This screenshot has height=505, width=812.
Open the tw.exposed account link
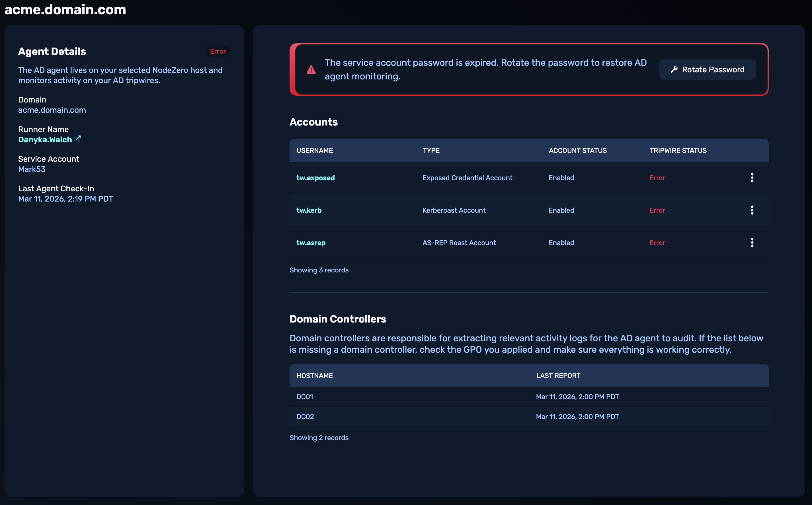(315, 178)
